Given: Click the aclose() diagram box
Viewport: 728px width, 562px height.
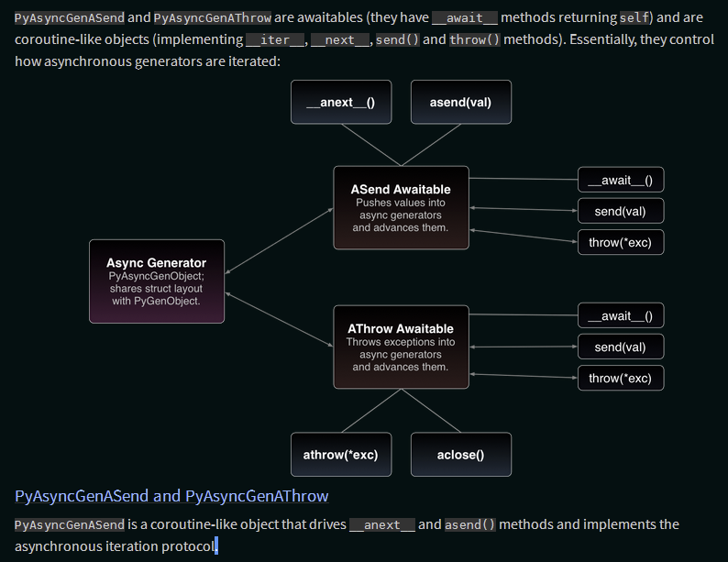Looking at the screenshot, I should click(461, 455).
